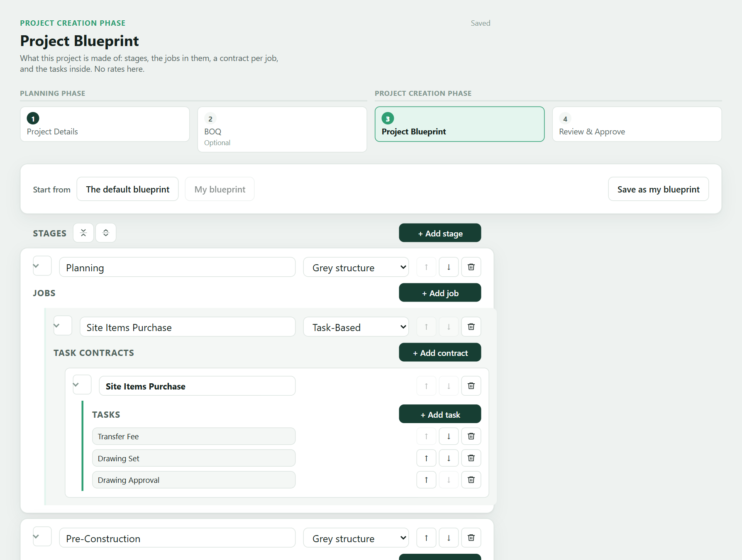Edit the Planning stage name field
This screenshot has height=560, width=742.
coord(178,267)
